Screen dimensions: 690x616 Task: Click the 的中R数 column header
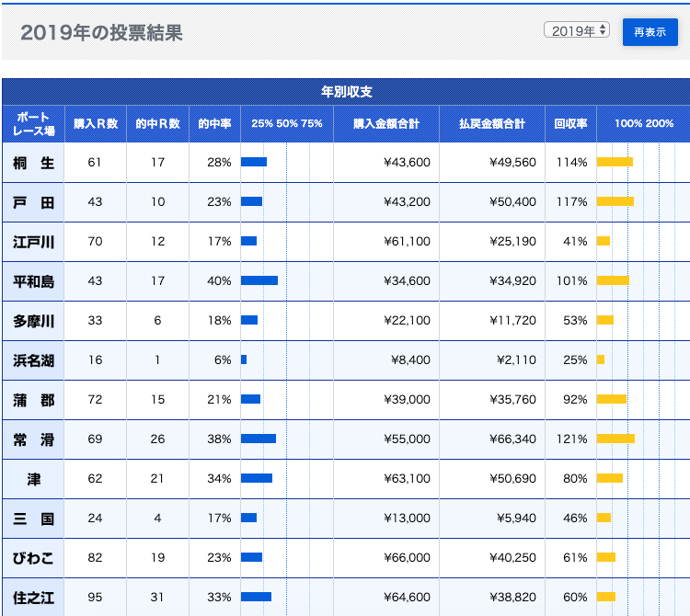pos(157,124)
